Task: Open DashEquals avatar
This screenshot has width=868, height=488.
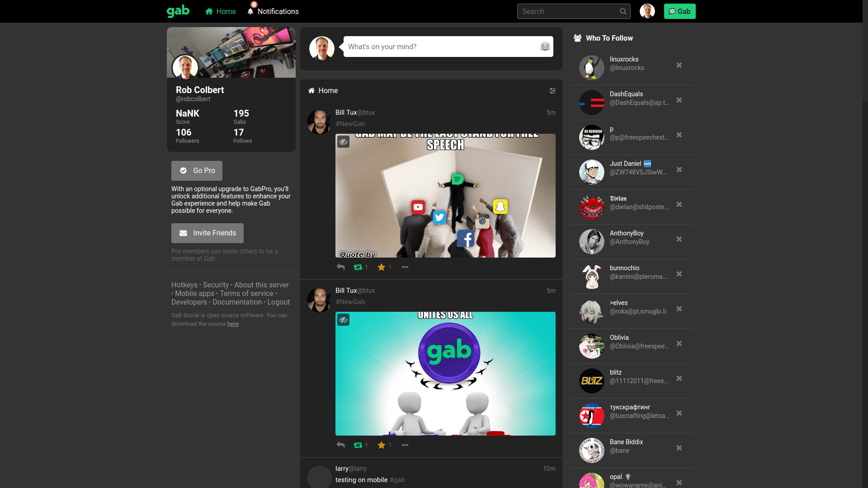Action: pos(592,103)
